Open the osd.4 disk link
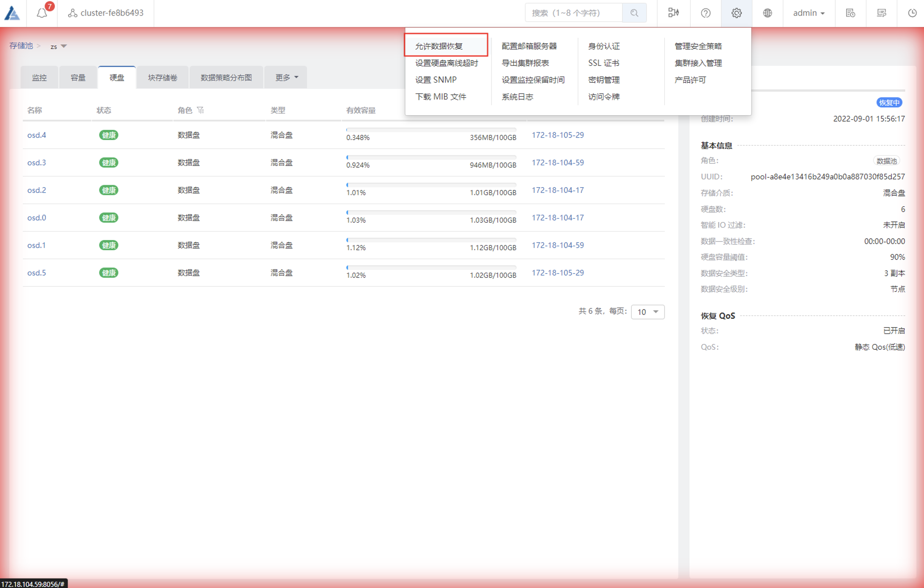The height and width of the screenshot is (588, 924). (36, 135)
